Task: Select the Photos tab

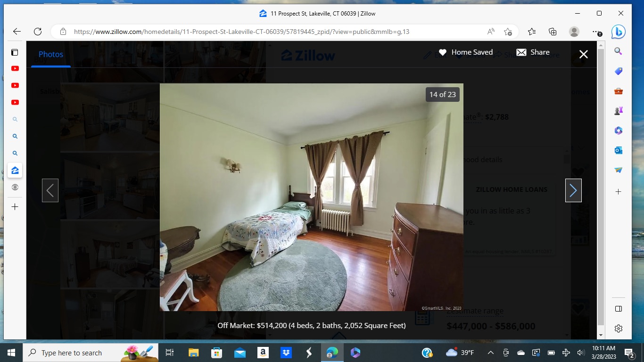Action: pos(51,54)
